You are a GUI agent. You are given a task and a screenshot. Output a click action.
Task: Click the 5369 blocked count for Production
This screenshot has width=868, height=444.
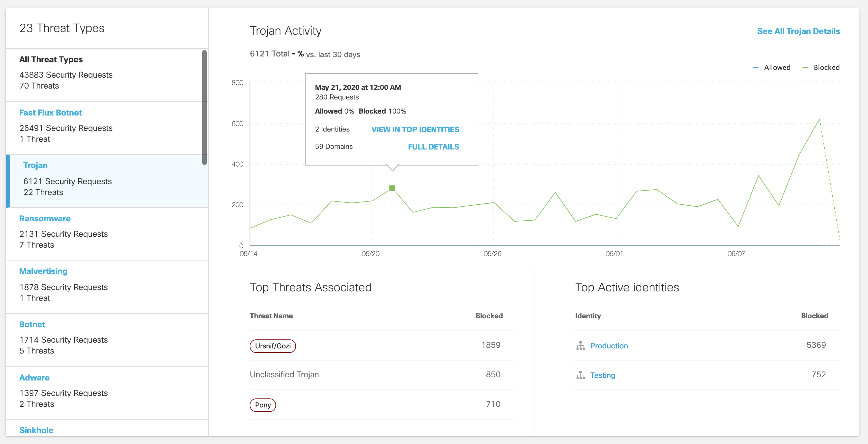click(816, 345)
